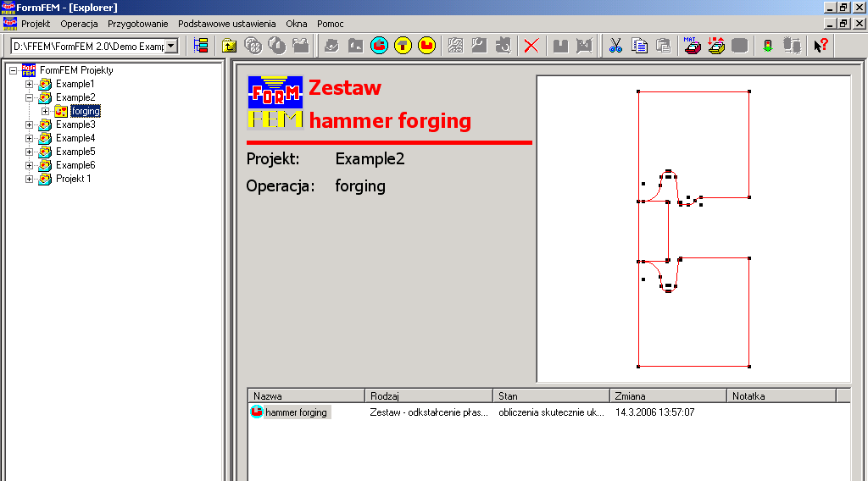
Task: Click the forging die geometry preview
Action: click(x=693, y=229)
